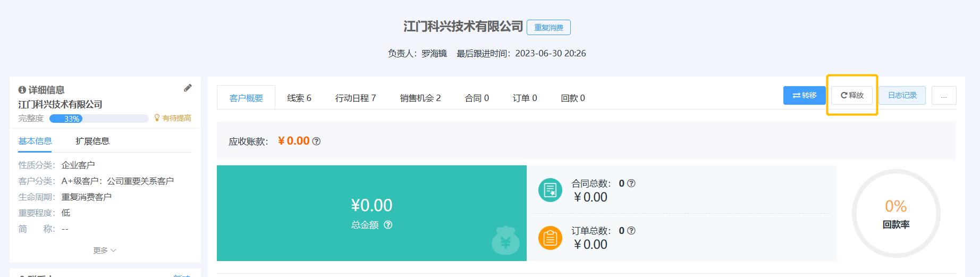Click the 重复消费 tag badge
Image resolution: width=980 pixels, height=277 pixels.
tap(548, 28)
